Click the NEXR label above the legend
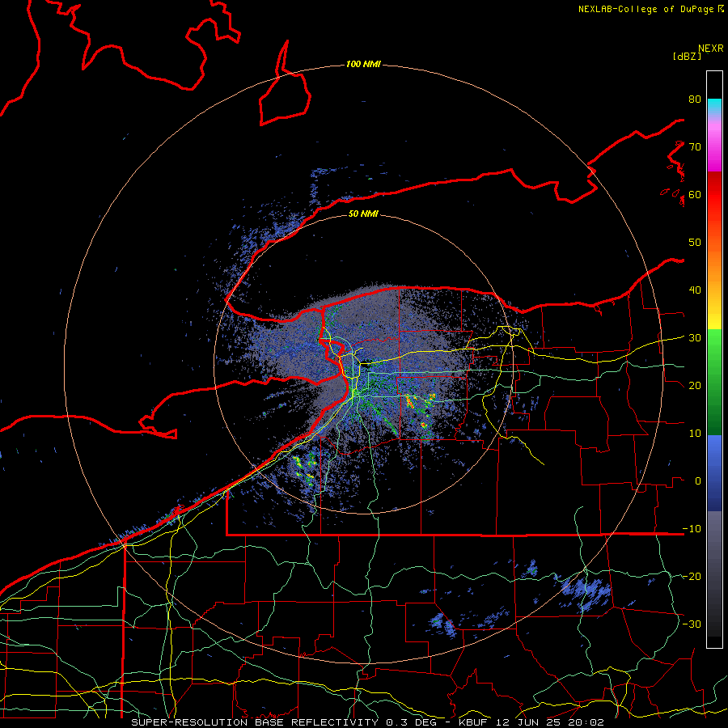 (x=710, y=49)
